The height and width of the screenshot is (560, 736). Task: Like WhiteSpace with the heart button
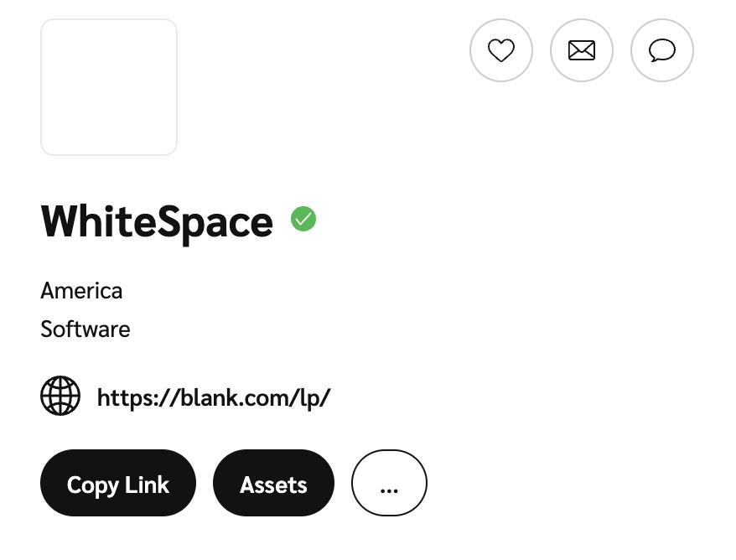[x=501, y=51]
